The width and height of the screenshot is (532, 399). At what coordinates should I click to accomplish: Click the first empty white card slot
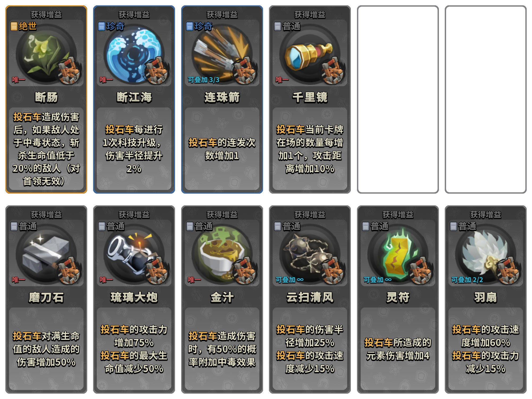tap(398, 99)
